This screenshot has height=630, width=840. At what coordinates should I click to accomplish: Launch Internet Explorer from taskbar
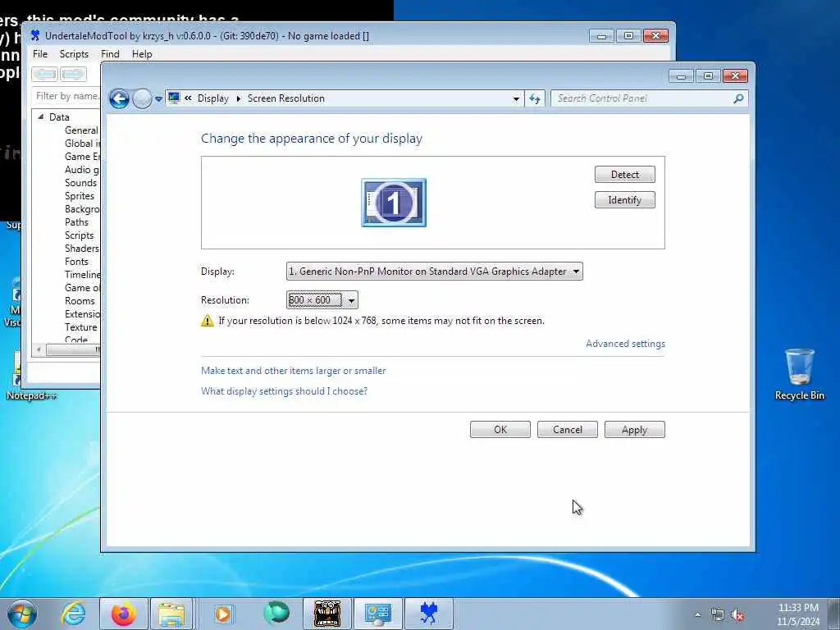(x=73, y=614)
